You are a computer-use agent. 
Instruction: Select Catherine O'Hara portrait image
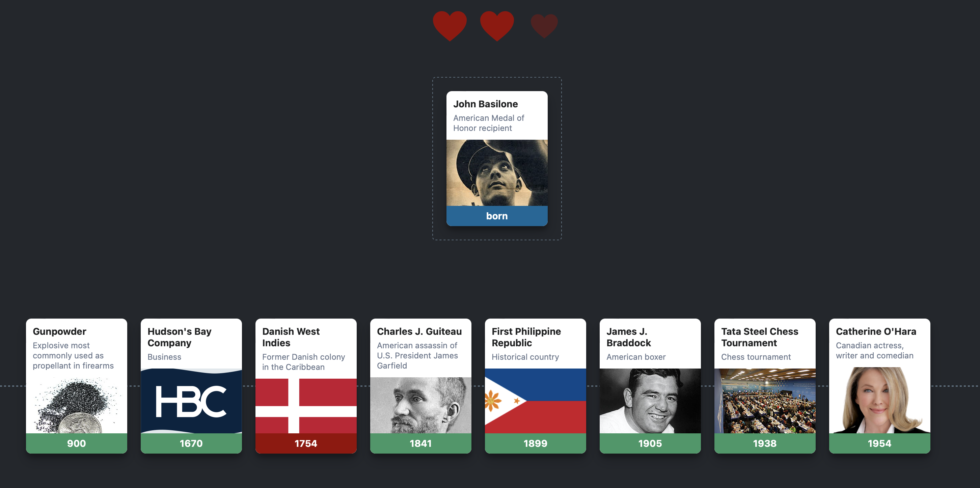pos(879,401)
